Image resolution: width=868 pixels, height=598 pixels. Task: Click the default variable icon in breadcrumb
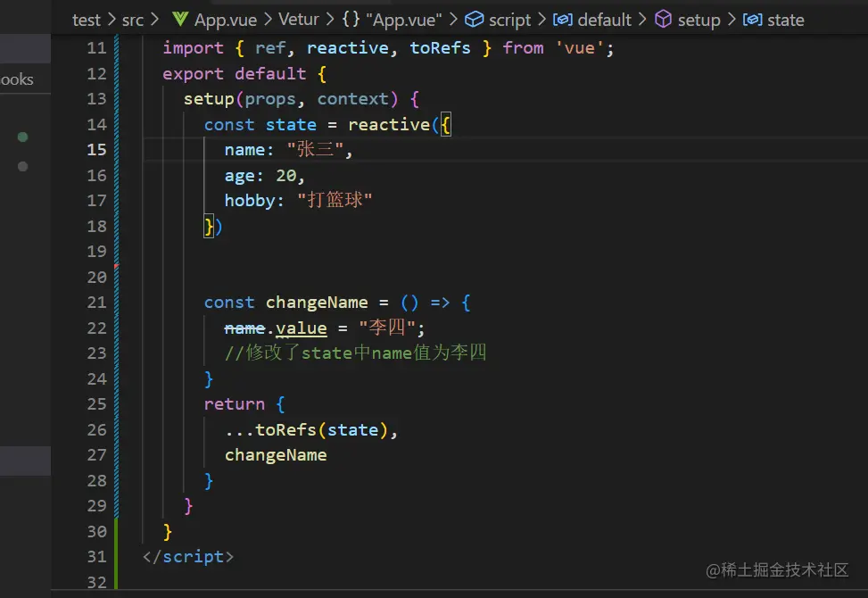[x=562, y=20]
